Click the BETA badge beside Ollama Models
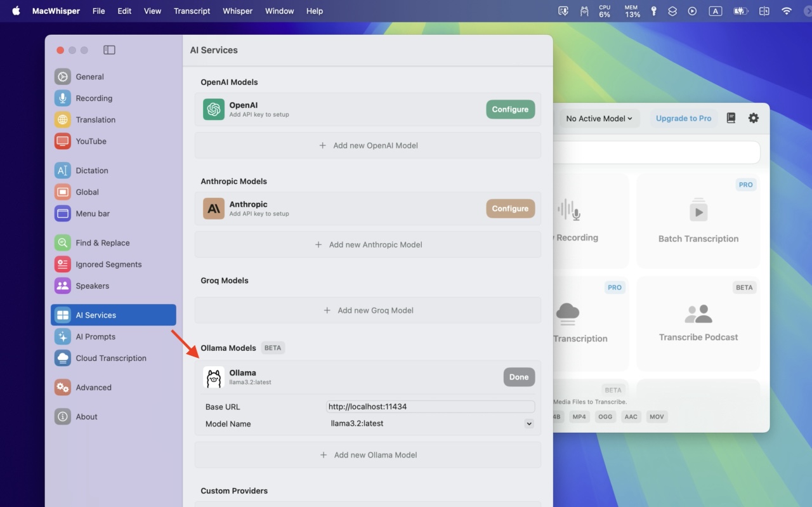This screenshot has width=812, height=507. tap(273, 348)
